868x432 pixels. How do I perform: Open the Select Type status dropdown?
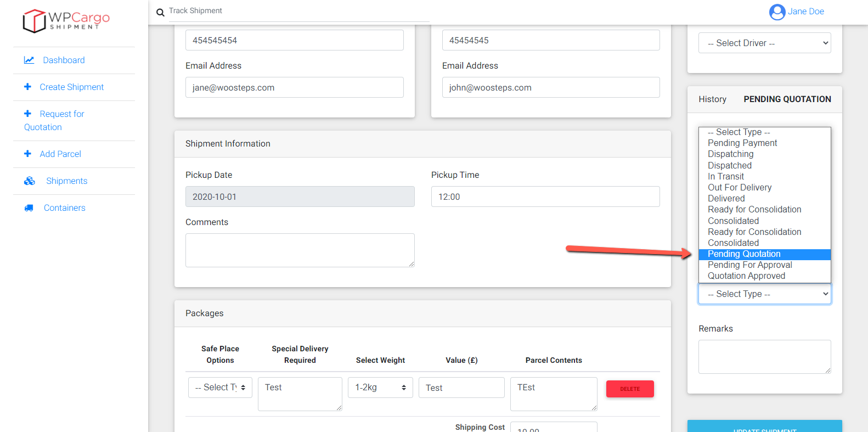click(x=764, y=294)
